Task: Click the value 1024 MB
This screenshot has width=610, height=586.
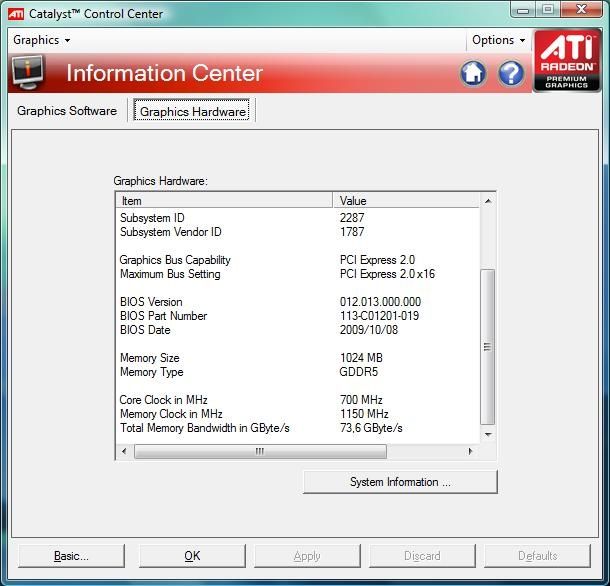Action: click(361, 358)
